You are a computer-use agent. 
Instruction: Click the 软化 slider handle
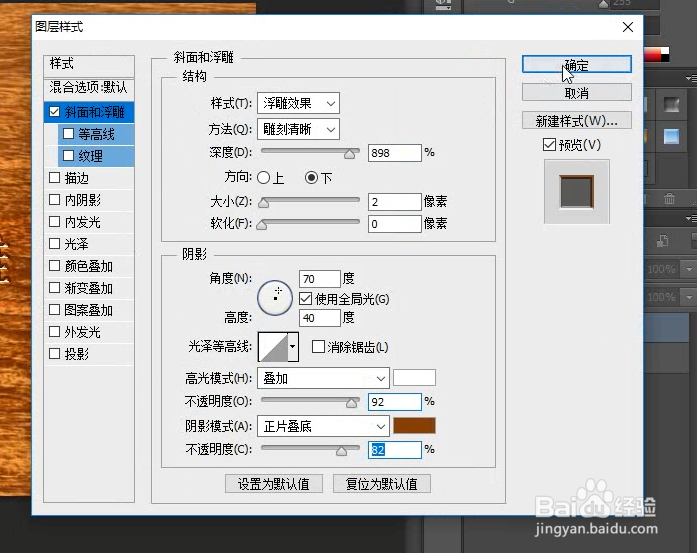[x=262, y=225]
